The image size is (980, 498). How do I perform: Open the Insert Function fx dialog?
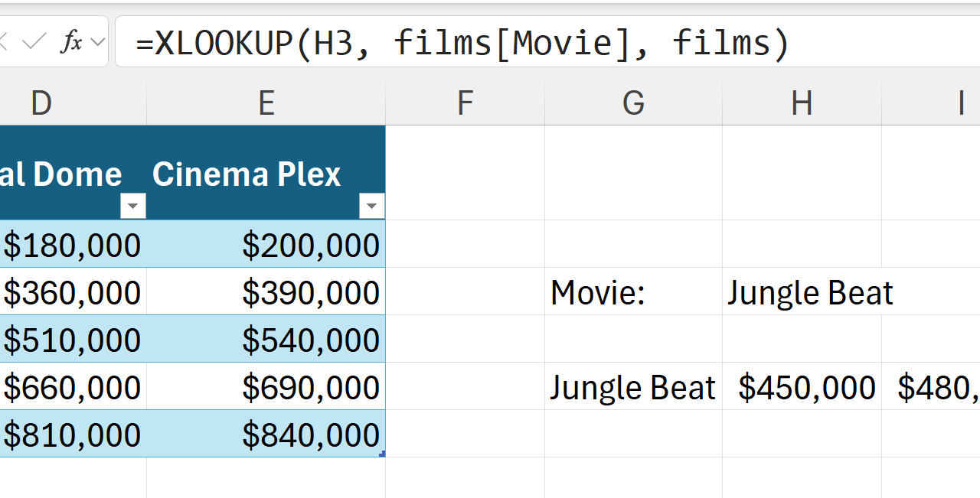click(70, 42)
